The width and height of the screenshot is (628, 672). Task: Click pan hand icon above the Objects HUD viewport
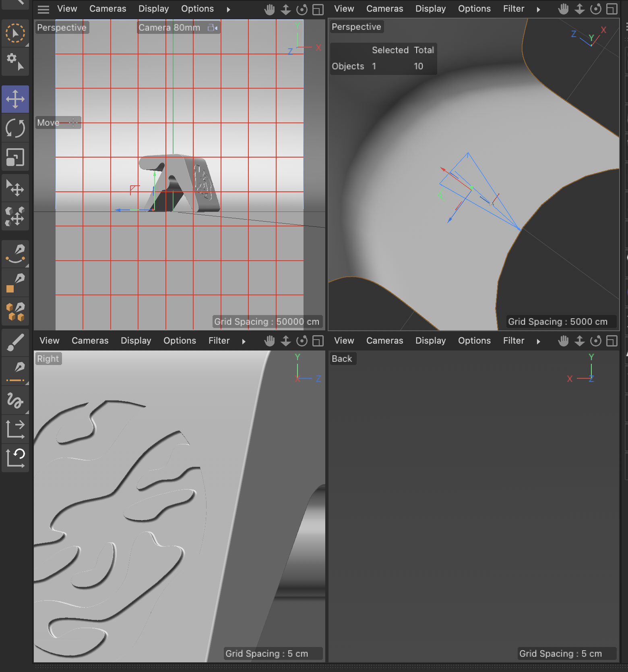(563, 9)
